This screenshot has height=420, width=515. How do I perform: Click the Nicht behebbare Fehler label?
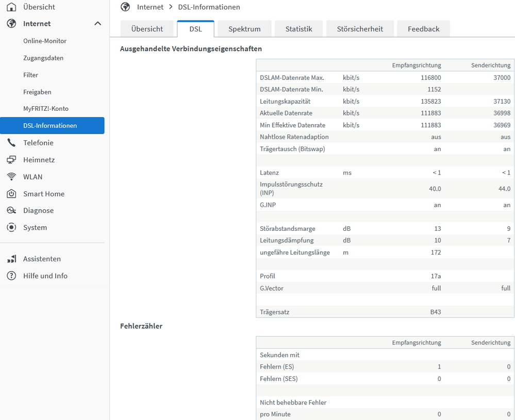(293, 402)
